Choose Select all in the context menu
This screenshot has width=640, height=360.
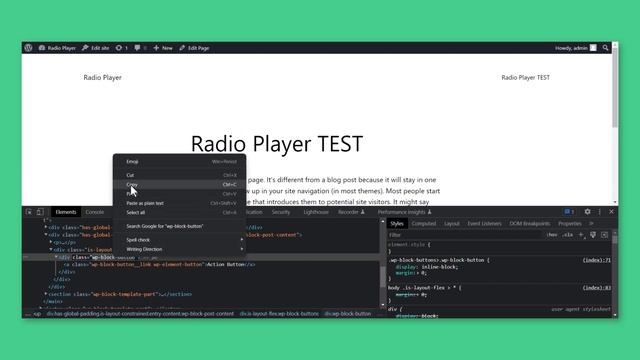coord(180,213)
